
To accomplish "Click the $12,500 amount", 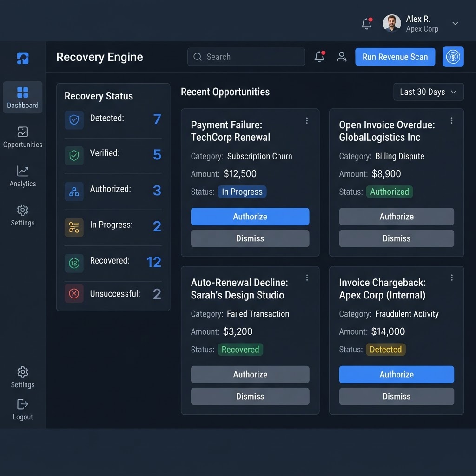I will 240,174.
